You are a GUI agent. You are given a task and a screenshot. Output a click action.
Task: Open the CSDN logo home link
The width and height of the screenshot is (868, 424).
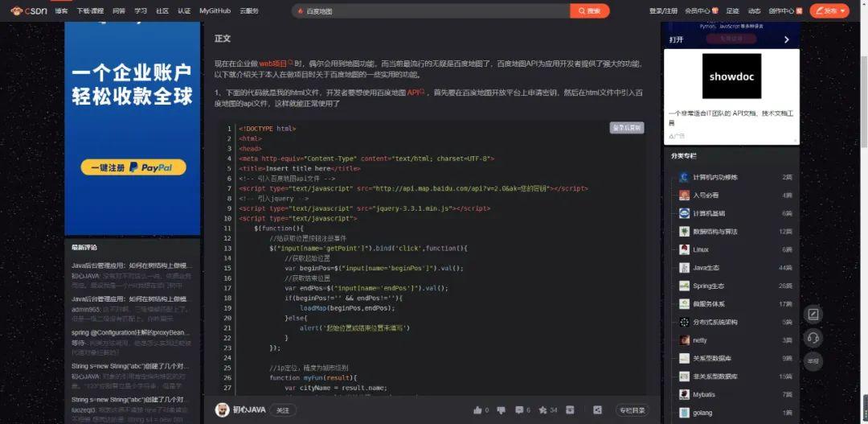29,10
